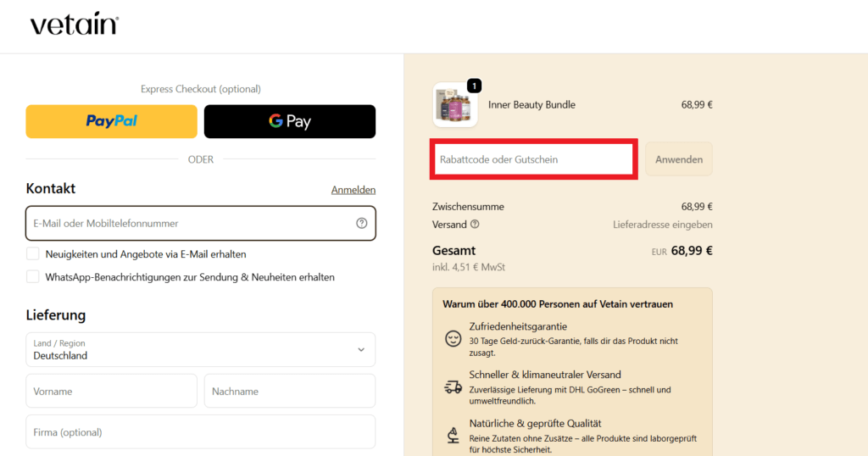This screenshot has height=456, width=868.
Task: Click the Lieferung heading
Action: 56,315
